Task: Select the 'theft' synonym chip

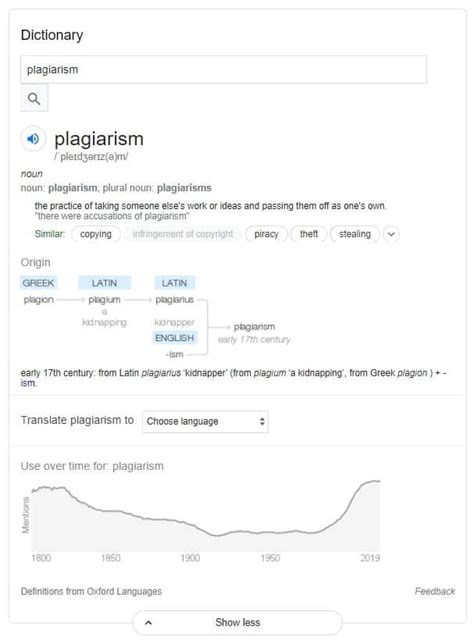Action: coord(309,234)
